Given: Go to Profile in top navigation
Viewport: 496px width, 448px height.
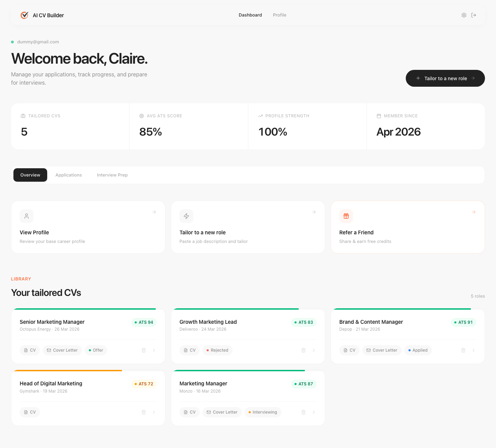Looking at the screenshot, I should (280, 15).
